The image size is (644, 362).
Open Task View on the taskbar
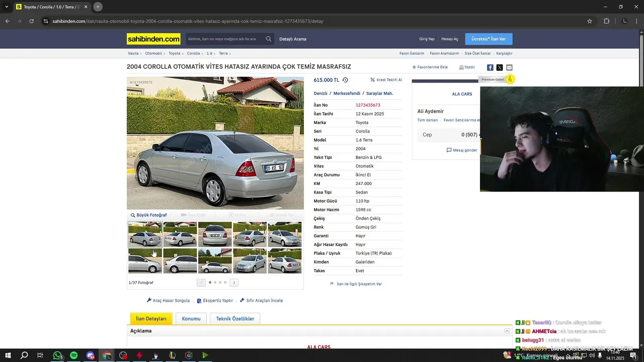(40, 355)
